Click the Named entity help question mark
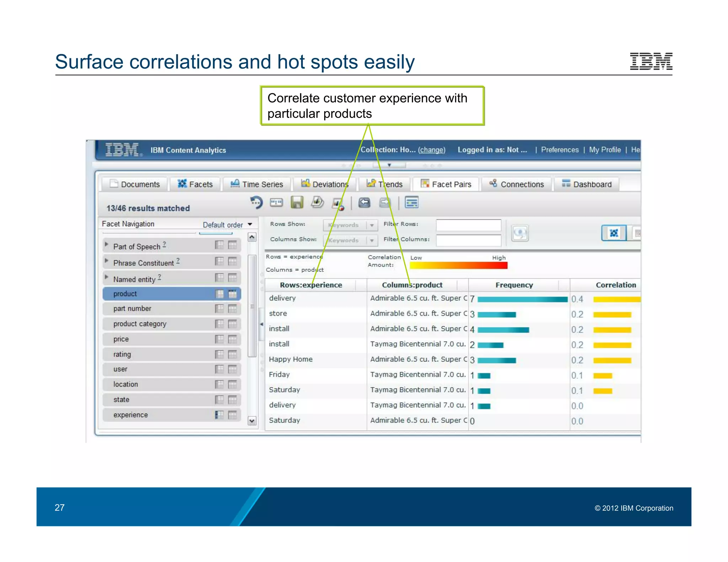This screenshot has width=728, height=562. point(160,277)
